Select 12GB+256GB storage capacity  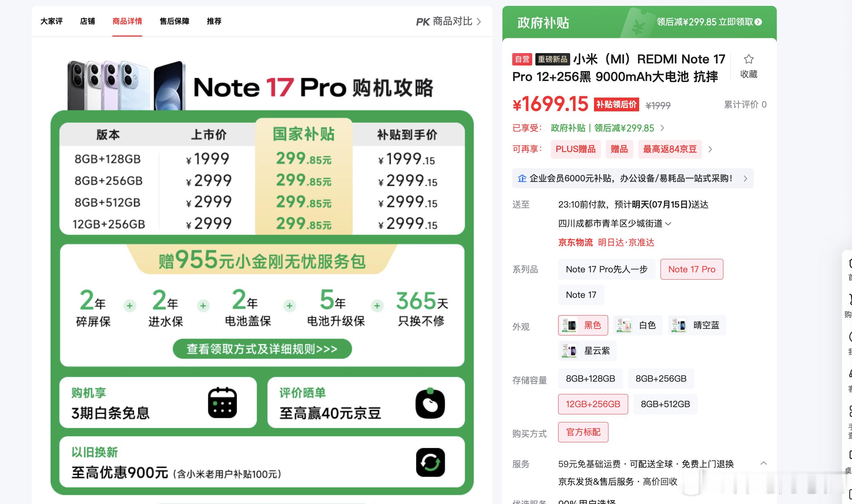[593, 404]
